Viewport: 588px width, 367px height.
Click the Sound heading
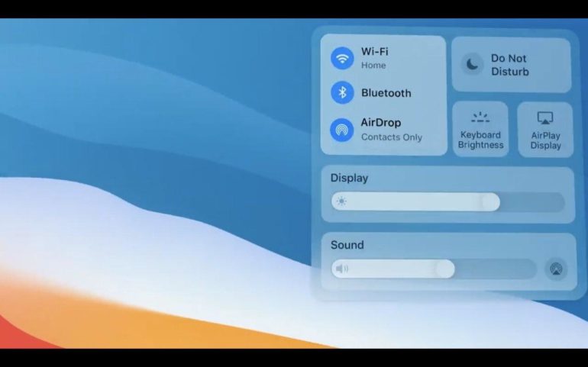click(x=347, y=245)
